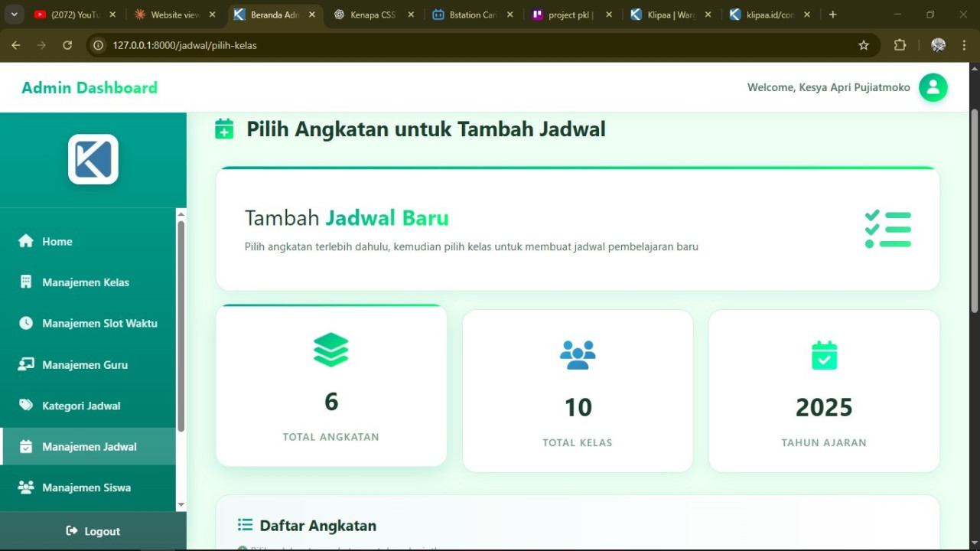This screenshot has height=551, width=980.
Task: Bookmark this page with the star icon
Action: (x=864, y=45)
